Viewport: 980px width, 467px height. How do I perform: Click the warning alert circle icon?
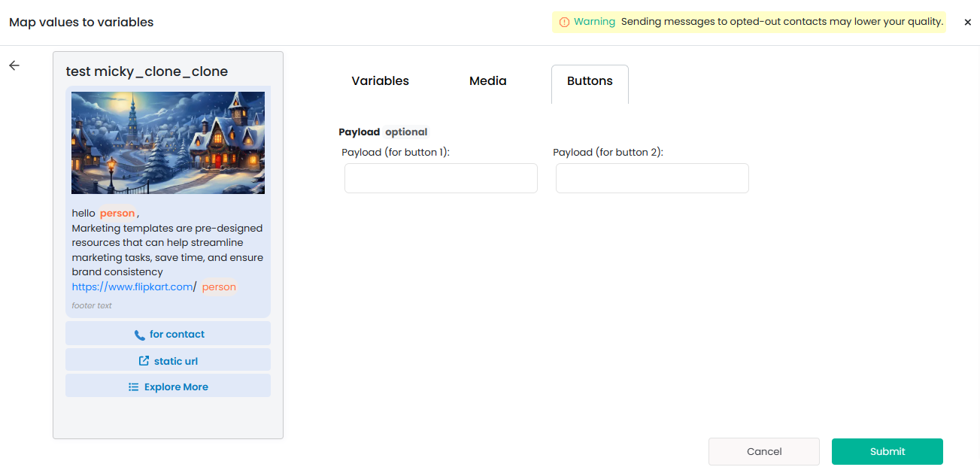[564, 22]
